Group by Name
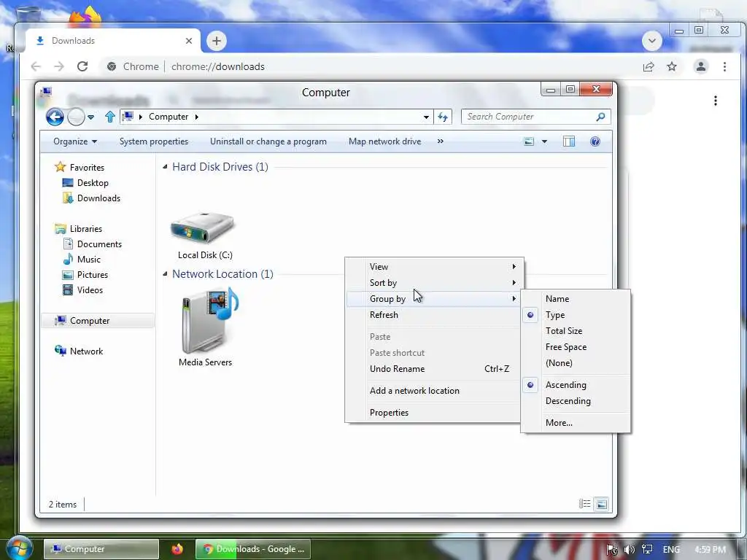This screenshot has width=747, height=560. coord(576,299)
